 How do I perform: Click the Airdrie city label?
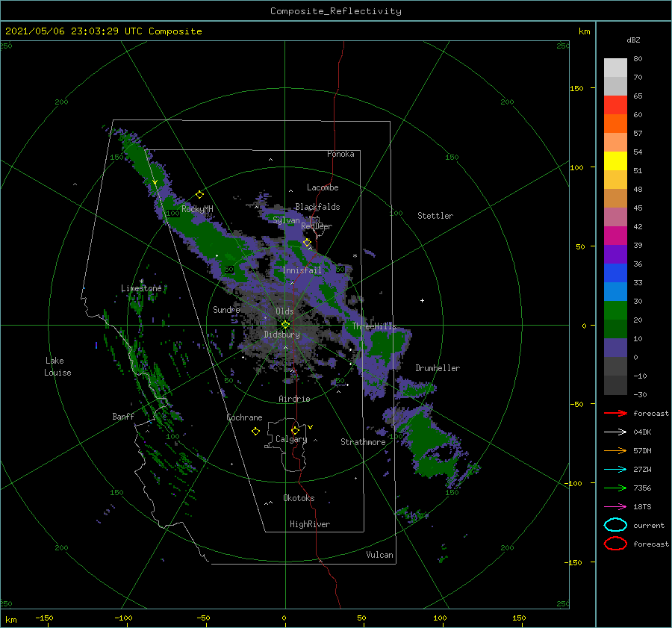[x=294, y=399]
